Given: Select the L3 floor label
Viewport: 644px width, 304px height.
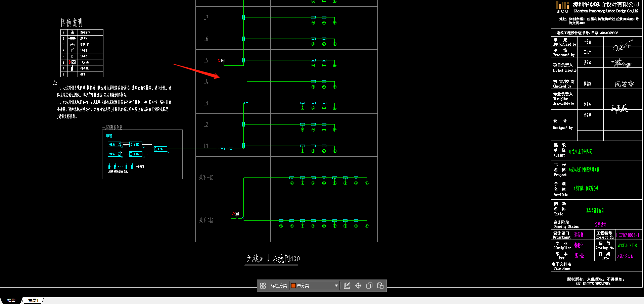Looking at the screenshot, I should point(206,103).
